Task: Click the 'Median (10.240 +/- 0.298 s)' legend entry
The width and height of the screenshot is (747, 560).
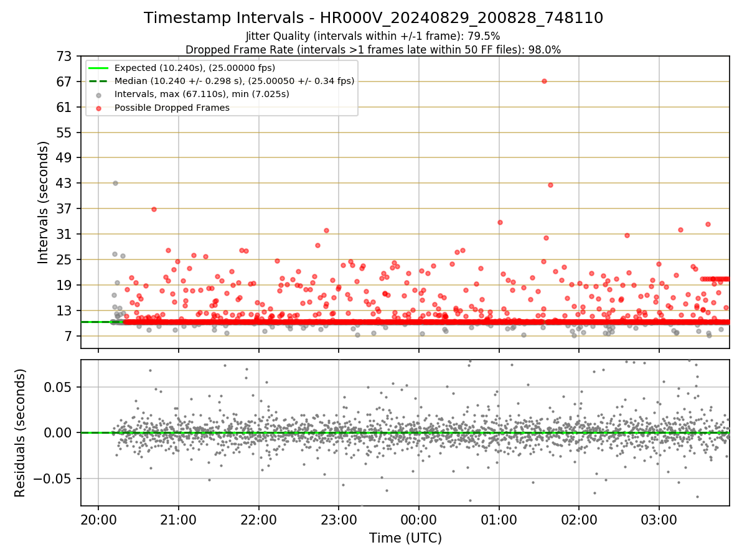Action: 235,81
